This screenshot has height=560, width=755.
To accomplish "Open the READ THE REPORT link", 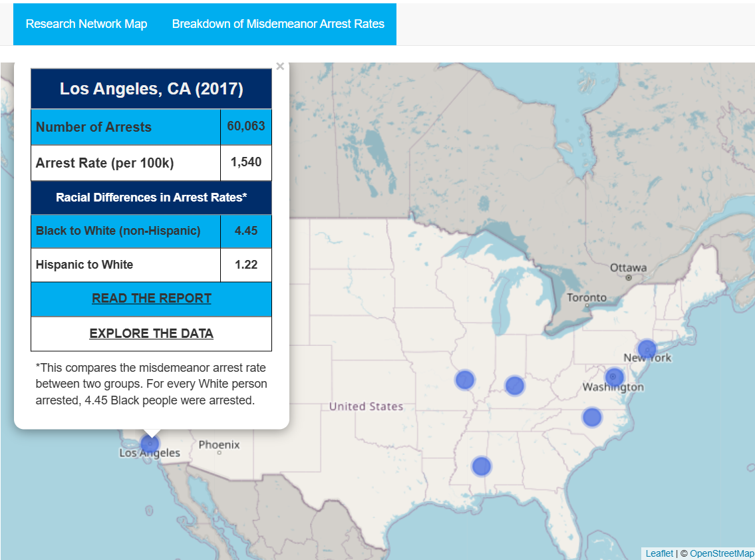I will [152, 299].
